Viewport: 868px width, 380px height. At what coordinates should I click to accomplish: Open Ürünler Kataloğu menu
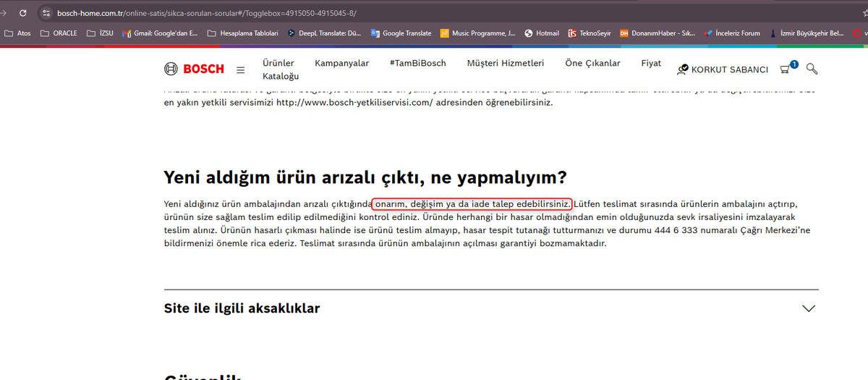(x=281, y=69)
